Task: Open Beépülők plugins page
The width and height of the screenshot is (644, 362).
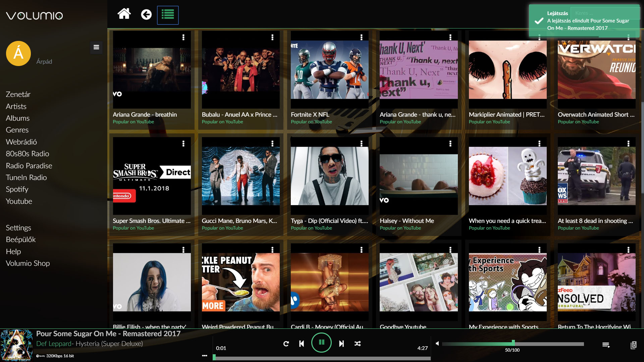Action: pyautogui.click(x=21, y=239)
